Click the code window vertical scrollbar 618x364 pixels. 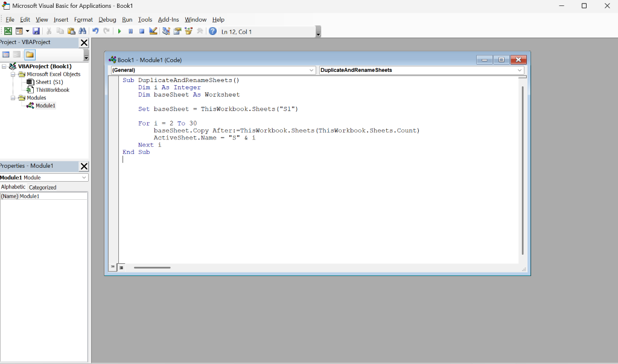click(523, 170)
